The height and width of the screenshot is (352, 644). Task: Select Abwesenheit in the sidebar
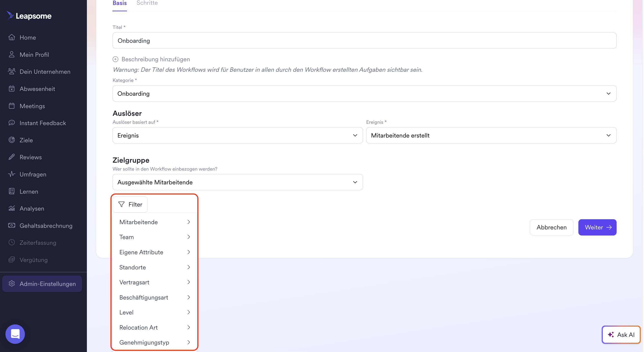(x=38, y=89)
